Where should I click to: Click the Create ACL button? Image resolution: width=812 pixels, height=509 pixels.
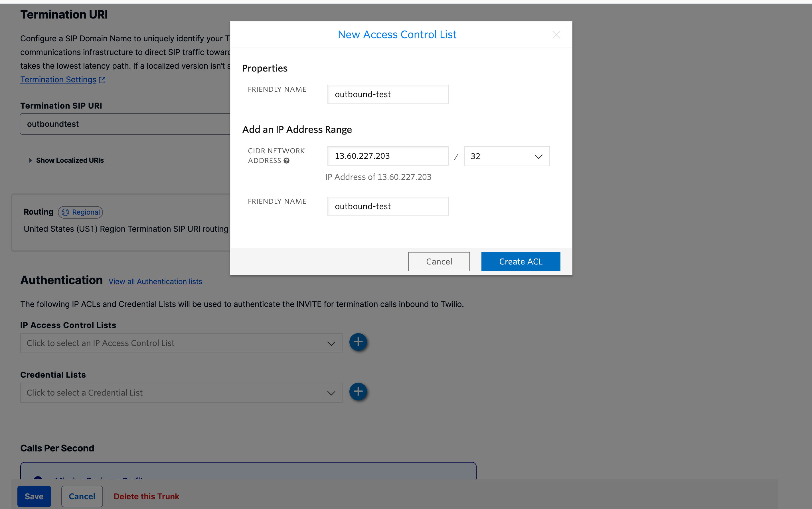click(x=520, y=262)
